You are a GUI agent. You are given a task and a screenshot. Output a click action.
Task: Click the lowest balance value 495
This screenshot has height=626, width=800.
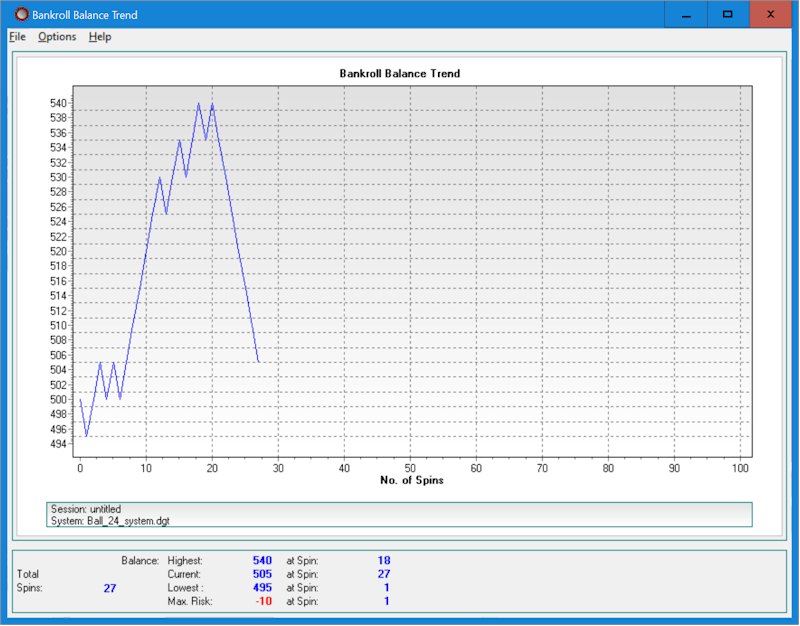262,588
